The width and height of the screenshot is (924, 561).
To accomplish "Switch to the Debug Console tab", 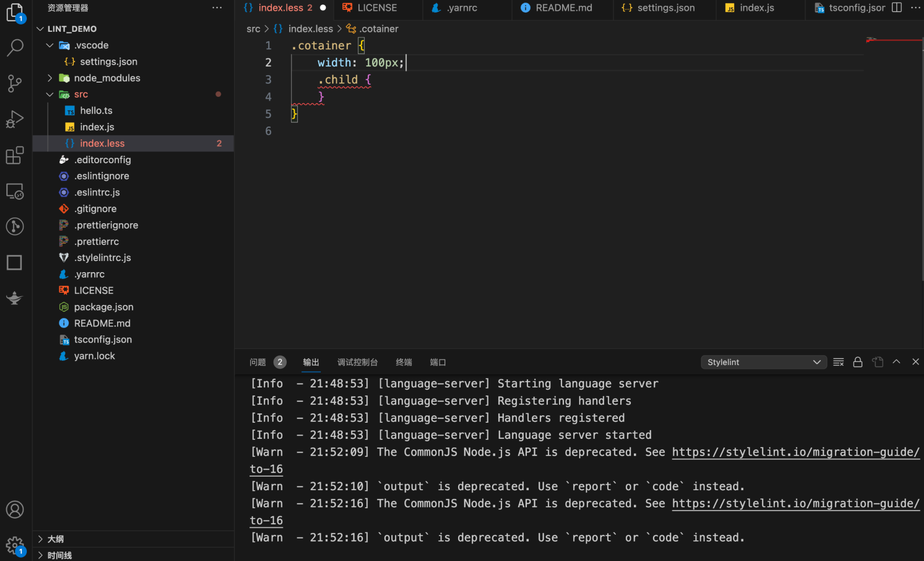I will [357, 362].
